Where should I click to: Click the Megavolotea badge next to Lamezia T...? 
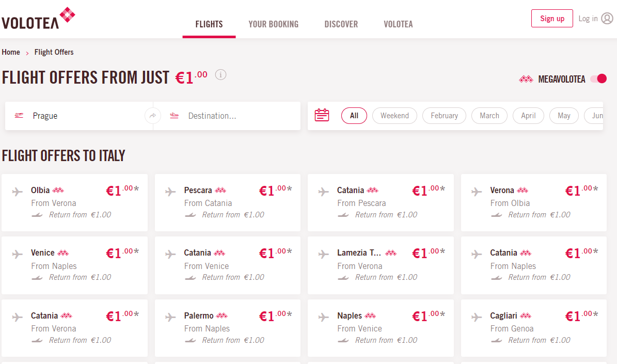391,253
